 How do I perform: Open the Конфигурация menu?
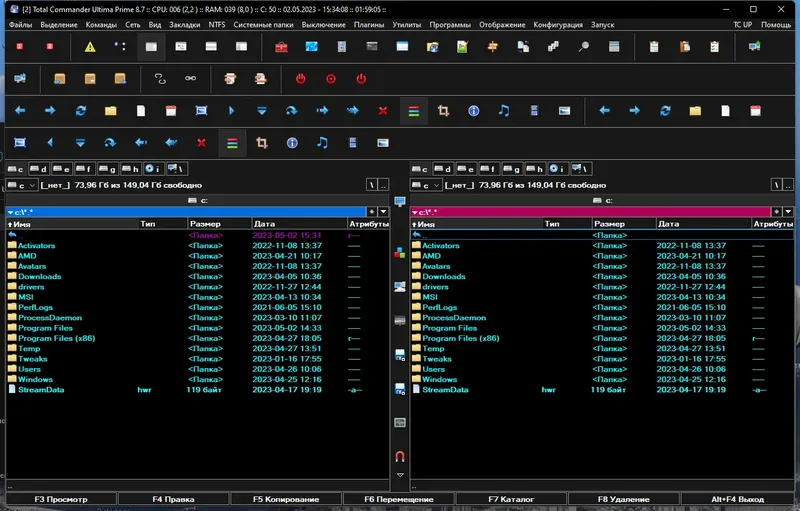[558, 24]
